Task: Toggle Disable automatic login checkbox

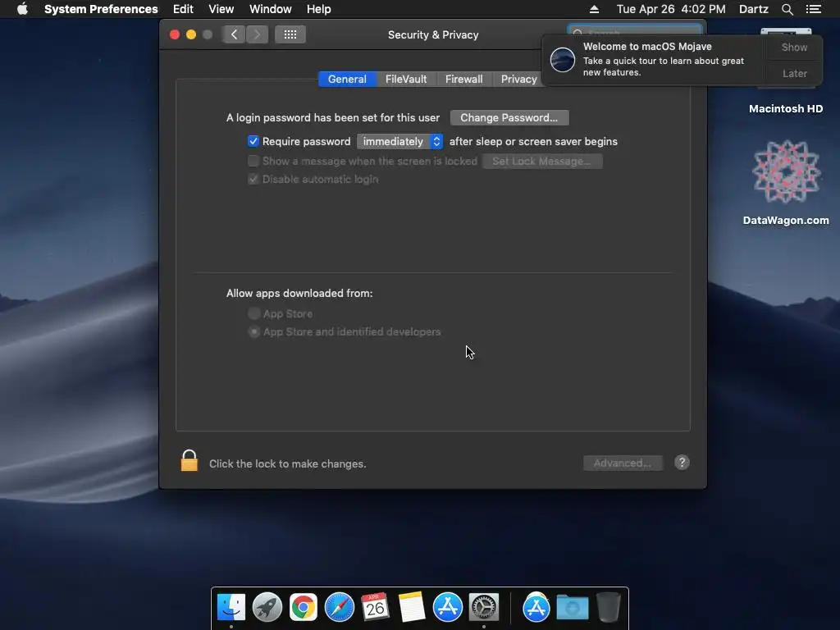Action: [x=253, y=179]
